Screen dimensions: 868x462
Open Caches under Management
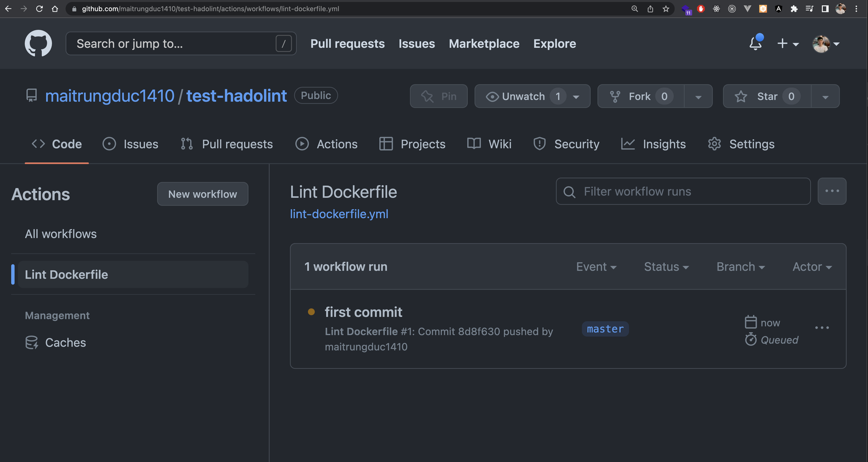pyautogui.click(x=65, y=343)
